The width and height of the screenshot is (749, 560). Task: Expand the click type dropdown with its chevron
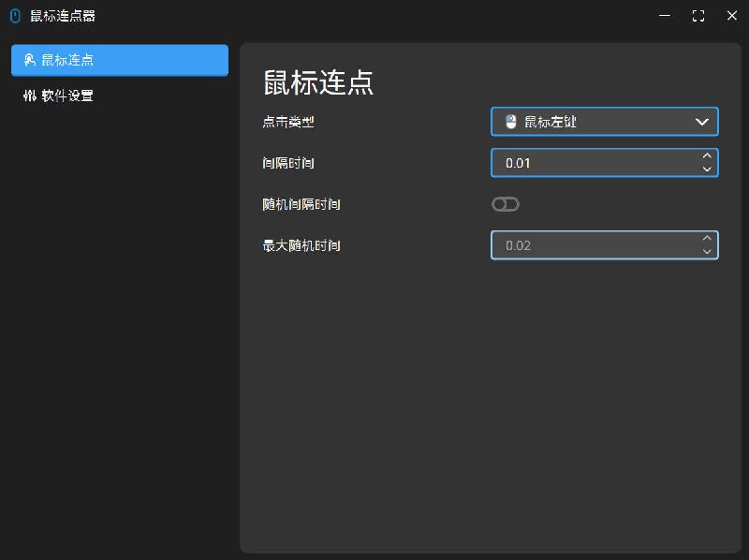[x=701, y=121]
